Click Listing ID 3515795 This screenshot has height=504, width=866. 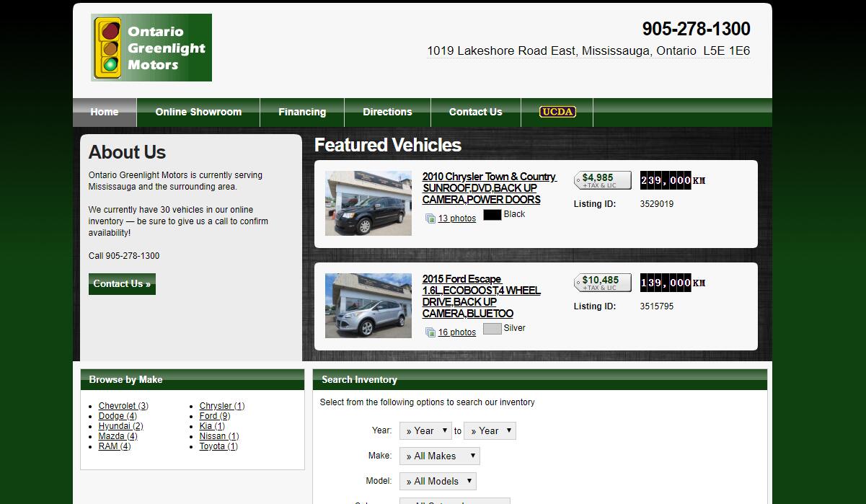pyautogui.click(x=657, y=306)
